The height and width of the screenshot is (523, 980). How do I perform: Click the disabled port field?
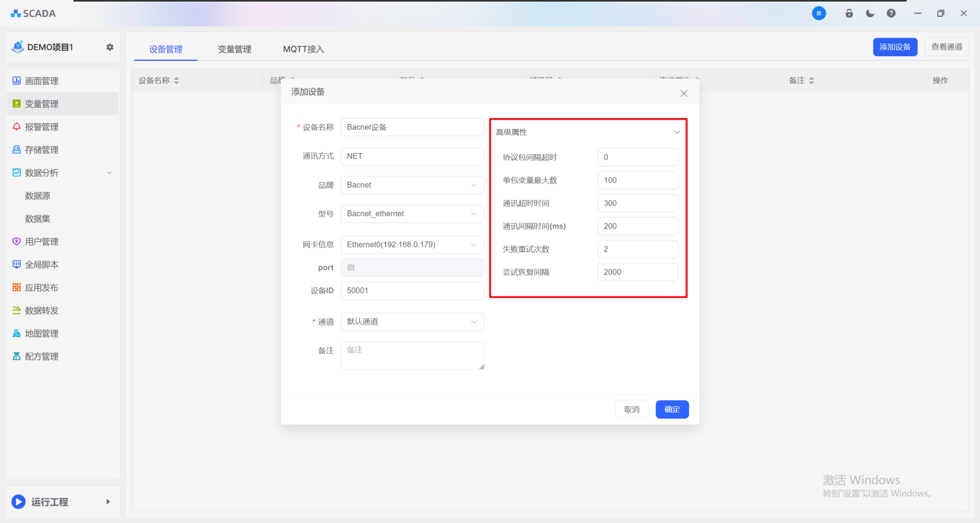(412, 268)
